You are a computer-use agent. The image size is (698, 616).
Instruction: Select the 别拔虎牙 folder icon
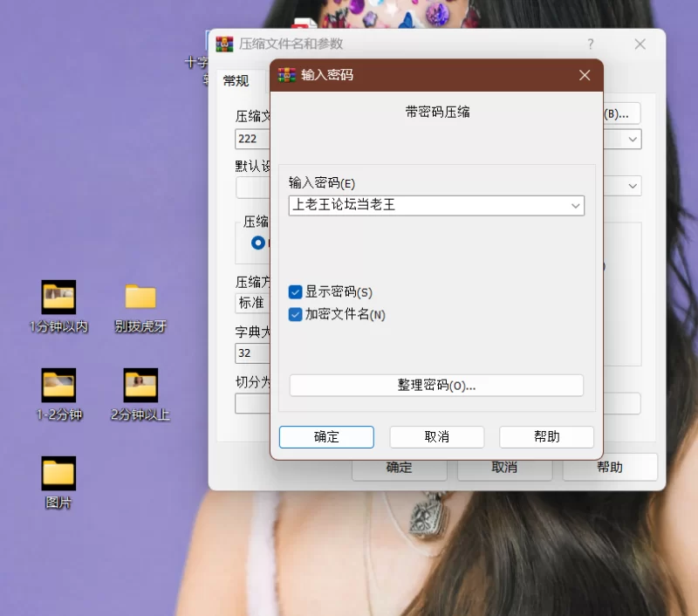point(140,298)
